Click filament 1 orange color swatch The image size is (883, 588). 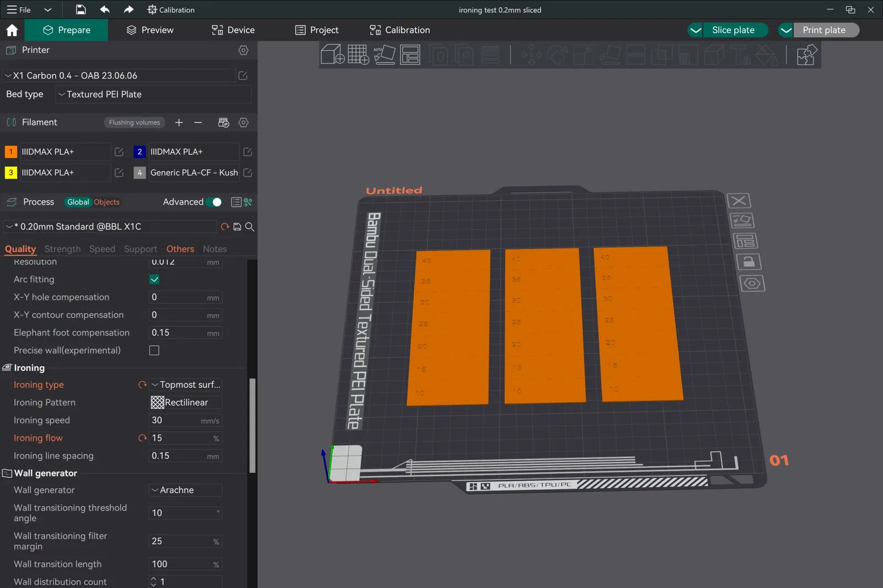[x=10, y=152]
